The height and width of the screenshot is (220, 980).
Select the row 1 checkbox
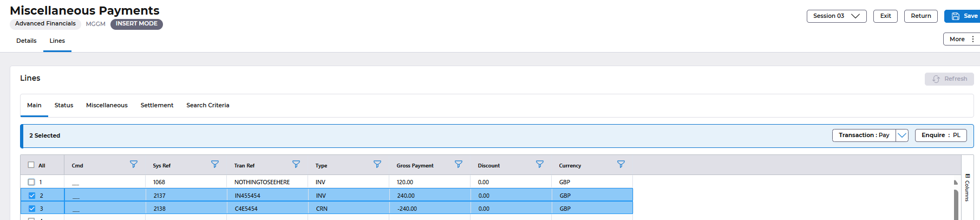(x=31, y=182)
